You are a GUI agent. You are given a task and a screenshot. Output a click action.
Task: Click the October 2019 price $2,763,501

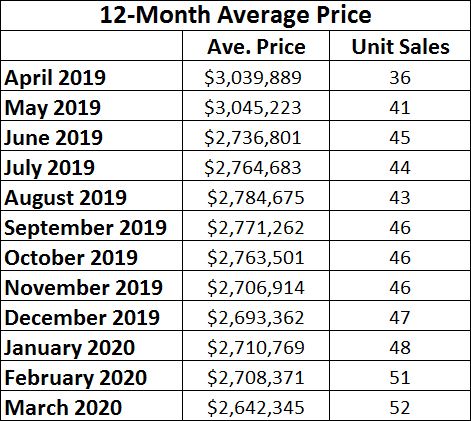click(x=256, y=256)
